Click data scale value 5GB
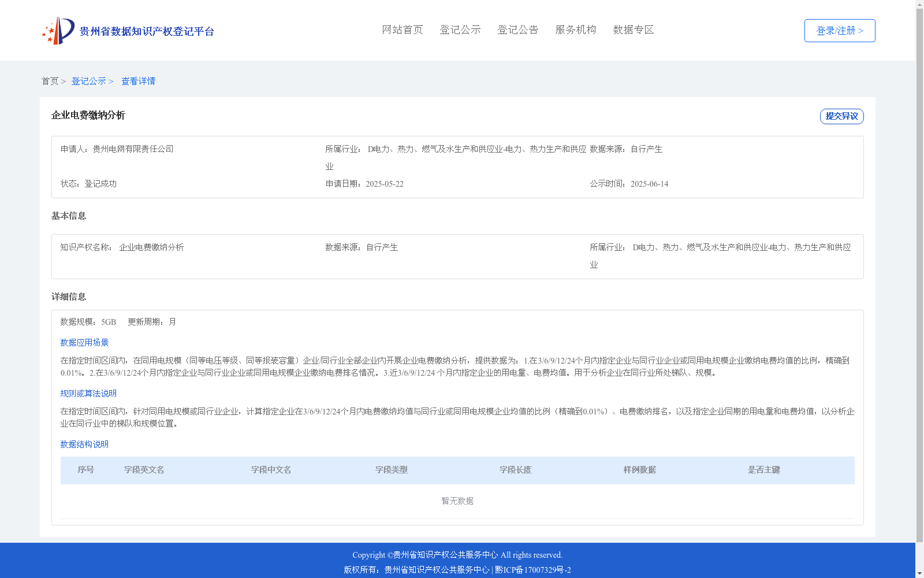This screenshot has width=924, height=578. (109, 322)
